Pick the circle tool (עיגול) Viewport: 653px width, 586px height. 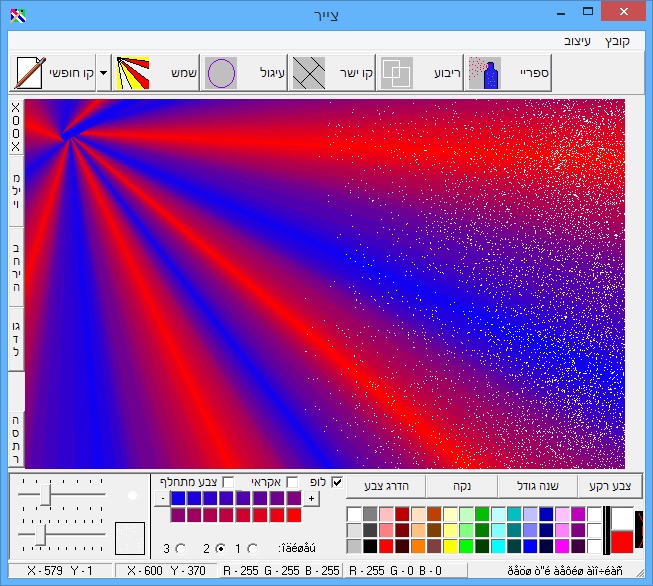point(244,73)
